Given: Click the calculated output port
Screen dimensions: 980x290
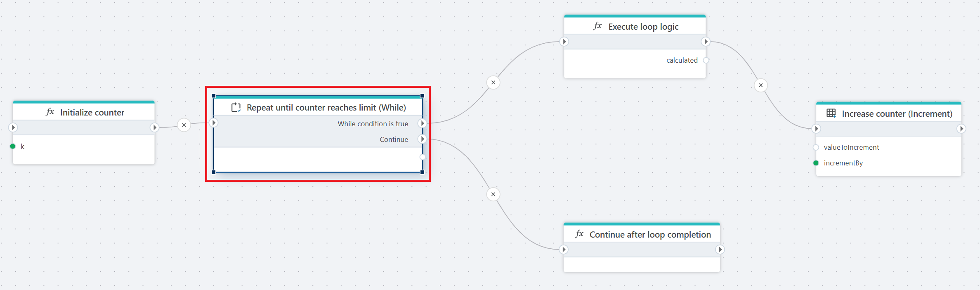Looking at the screenshot, I should click(706, 60).
